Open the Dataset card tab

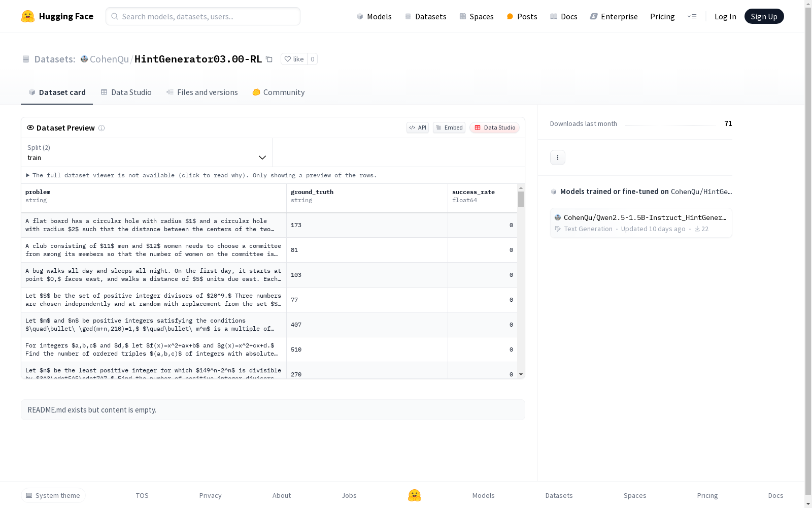pyautogui.click(x=57, y=92)
